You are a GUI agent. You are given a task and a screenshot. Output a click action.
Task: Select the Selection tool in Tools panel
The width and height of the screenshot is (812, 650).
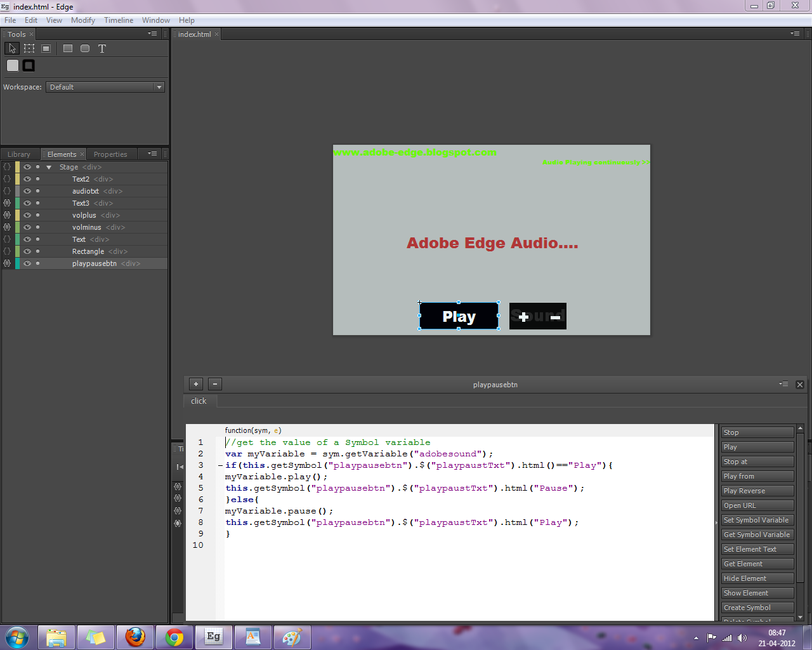11,48
